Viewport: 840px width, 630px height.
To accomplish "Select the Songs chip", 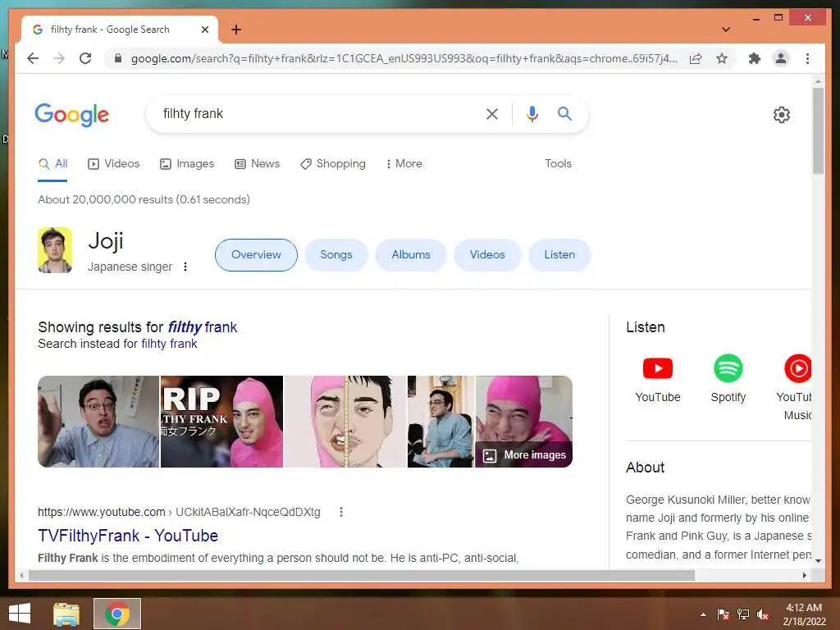I will click(336, 255).
